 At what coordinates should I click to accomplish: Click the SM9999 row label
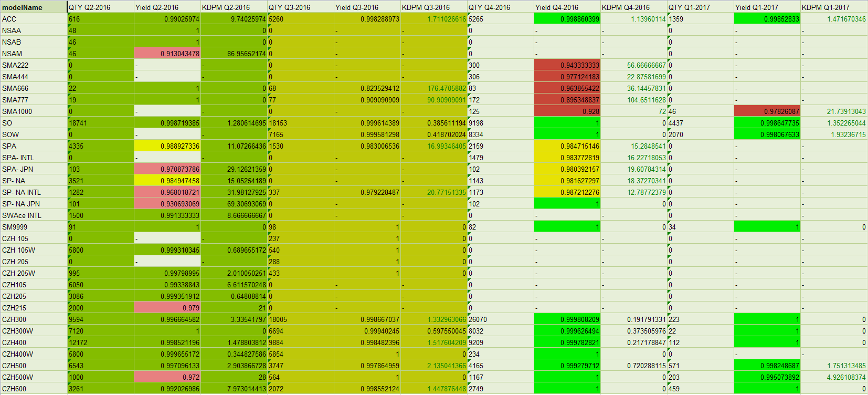(34, 227)
